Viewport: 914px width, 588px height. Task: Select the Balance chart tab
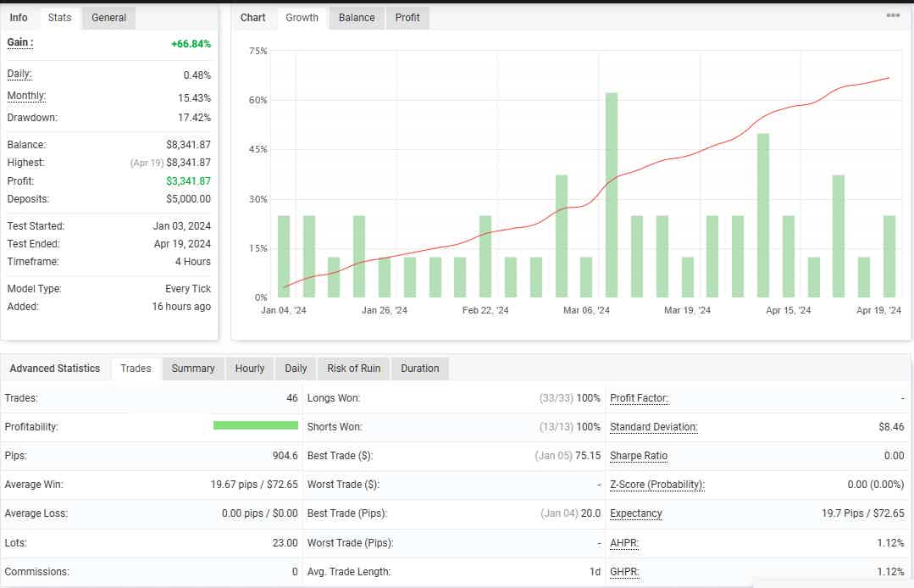pos(357,18)
